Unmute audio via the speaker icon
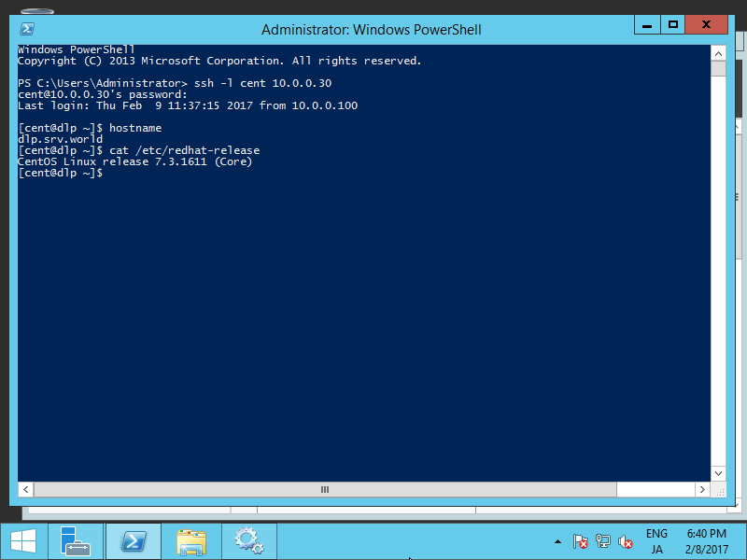Screen dimensions: 747x560 pos(625,540)
